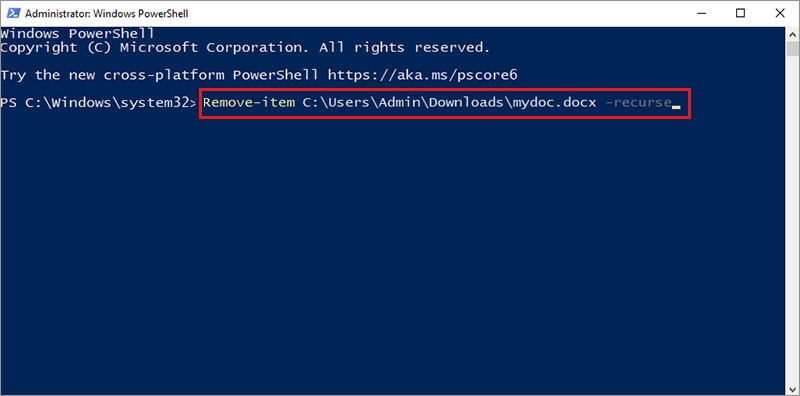Close the Administrator PowerShell window
Image resolution: width=800 pixels, height=396 pixels.
780,13
